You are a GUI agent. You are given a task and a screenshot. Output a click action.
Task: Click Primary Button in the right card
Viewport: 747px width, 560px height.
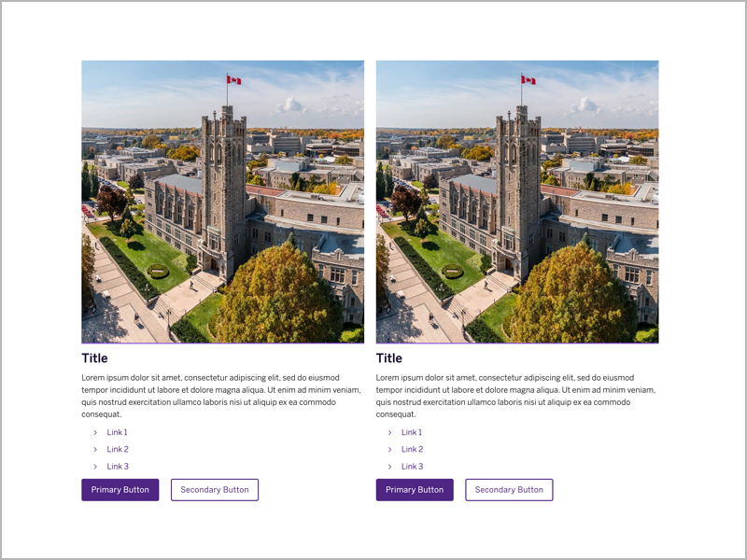(415, 490)
